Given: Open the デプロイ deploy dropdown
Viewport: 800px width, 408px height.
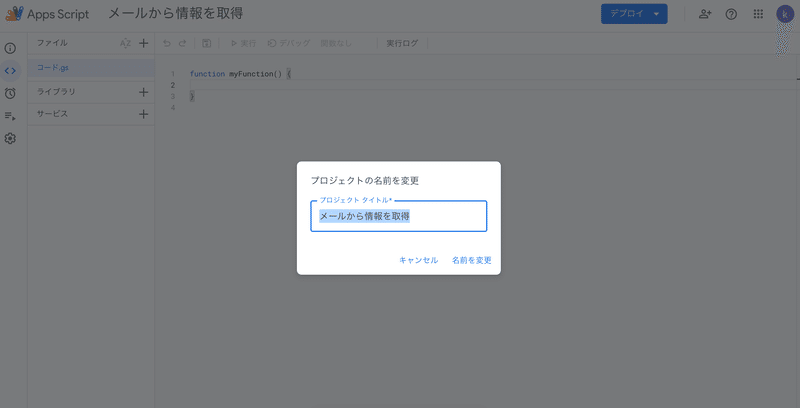Looking at the screenshot, I should tap(634, 14).
